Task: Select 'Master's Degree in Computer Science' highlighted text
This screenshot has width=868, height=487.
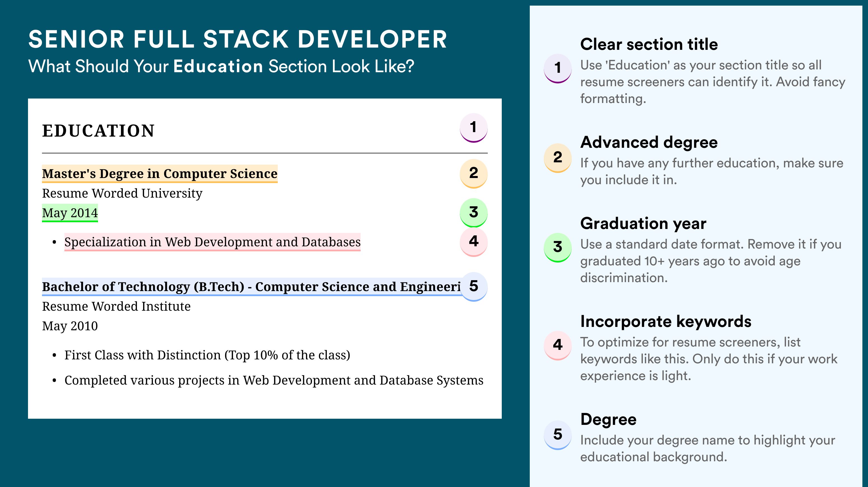Action: 160,174
